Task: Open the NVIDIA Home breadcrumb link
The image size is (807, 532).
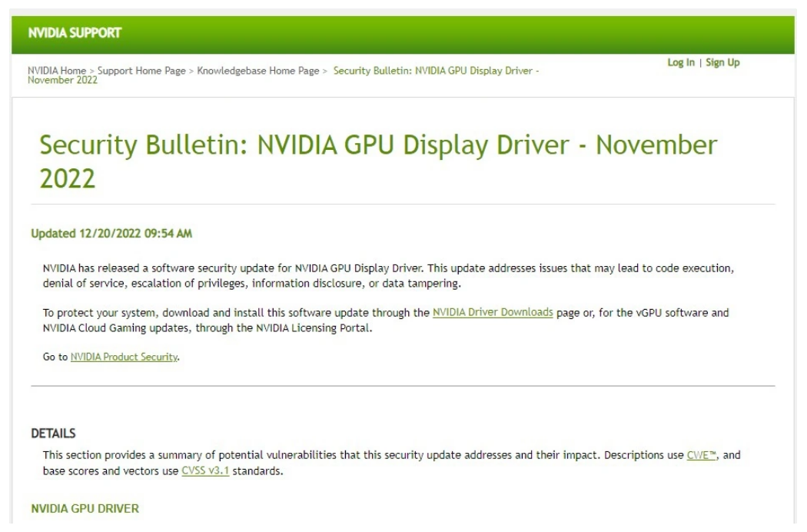Action: pos(57,71)
